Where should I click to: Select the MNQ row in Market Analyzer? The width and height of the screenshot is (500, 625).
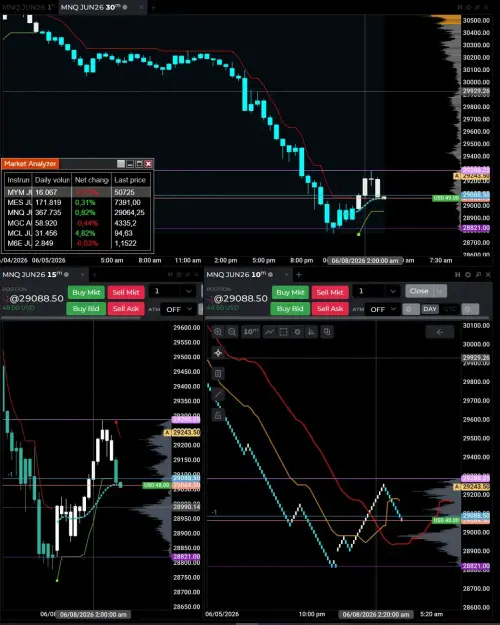(77, 212)
